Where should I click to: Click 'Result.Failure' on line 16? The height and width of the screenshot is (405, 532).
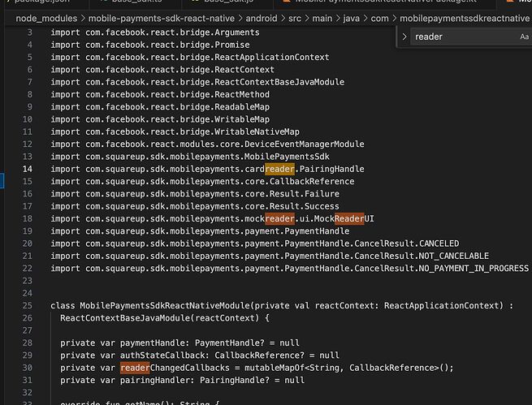pyautogui.click(x=305, y=194)
